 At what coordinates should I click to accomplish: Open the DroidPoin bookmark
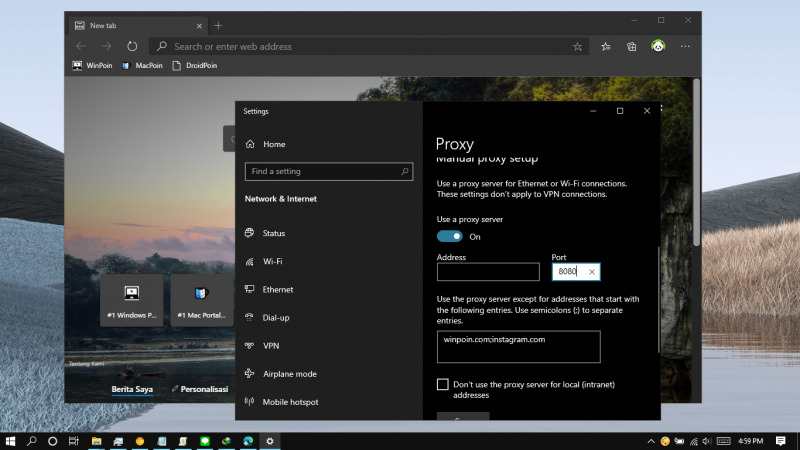194,66
